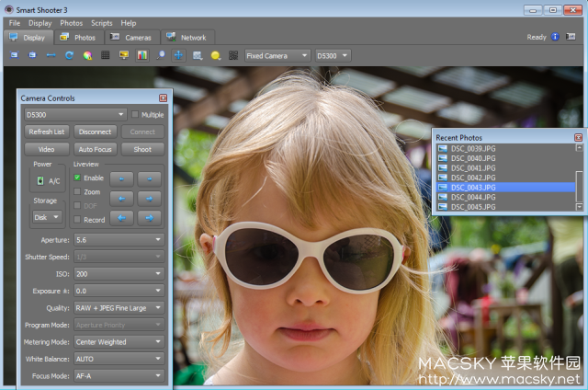Select the blue pan move tool
588x390 pixels.
click(x=178, y=55)
